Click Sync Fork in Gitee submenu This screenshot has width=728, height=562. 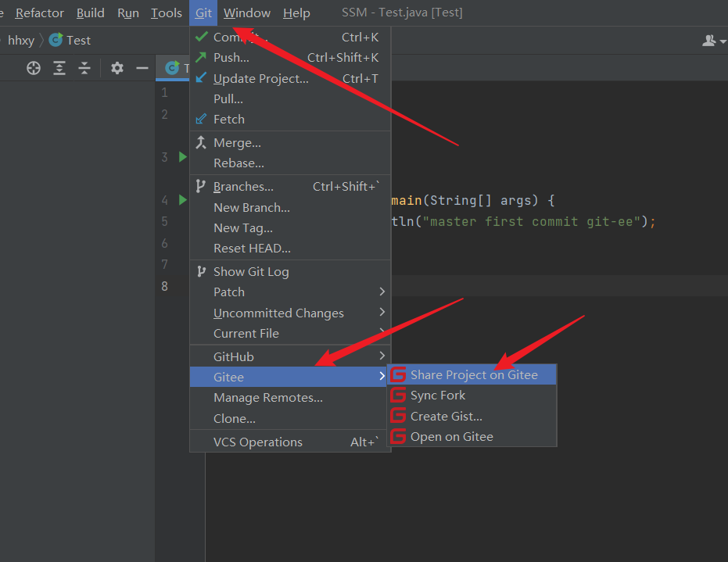pos(472,395)
